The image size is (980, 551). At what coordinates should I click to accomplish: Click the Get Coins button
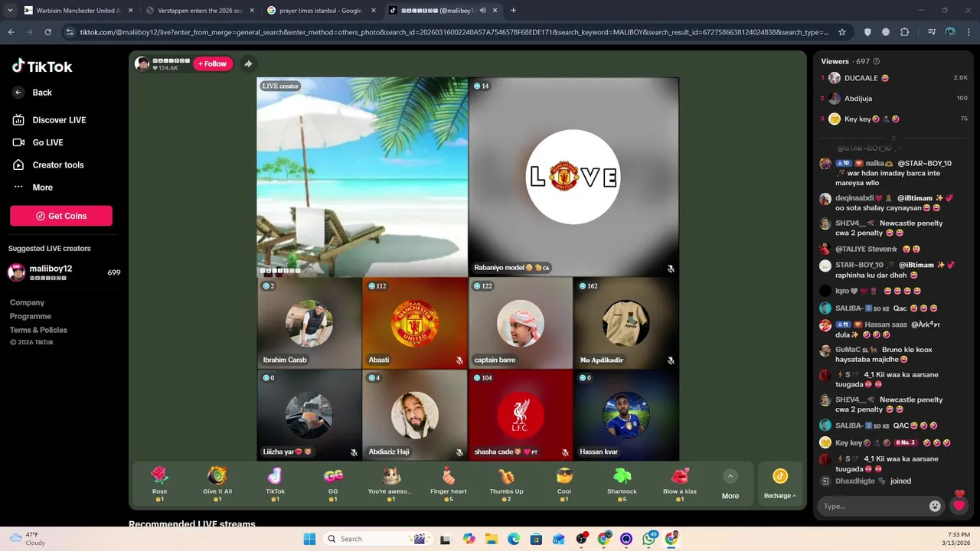click(x=61, y=216)
